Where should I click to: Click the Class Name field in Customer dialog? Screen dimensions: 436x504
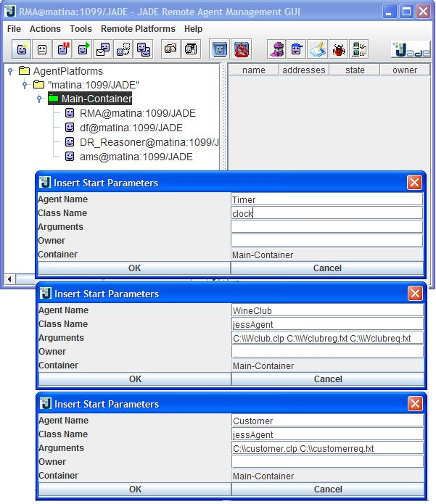327,434
